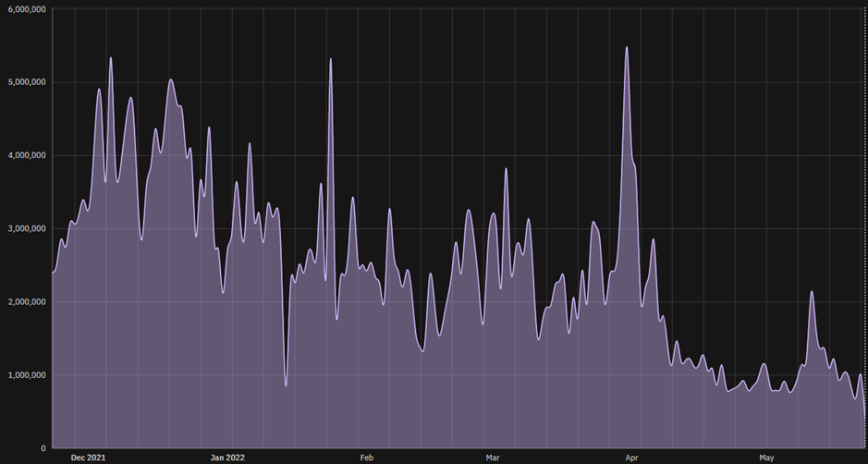
Task: Click the May x-axis label
Action: click(766, 458)
